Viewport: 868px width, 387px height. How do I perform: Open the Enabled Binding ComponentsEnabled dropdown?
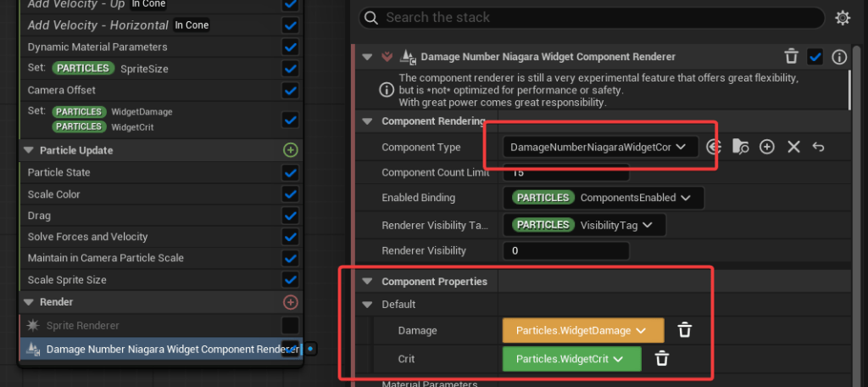coord(603,198)
